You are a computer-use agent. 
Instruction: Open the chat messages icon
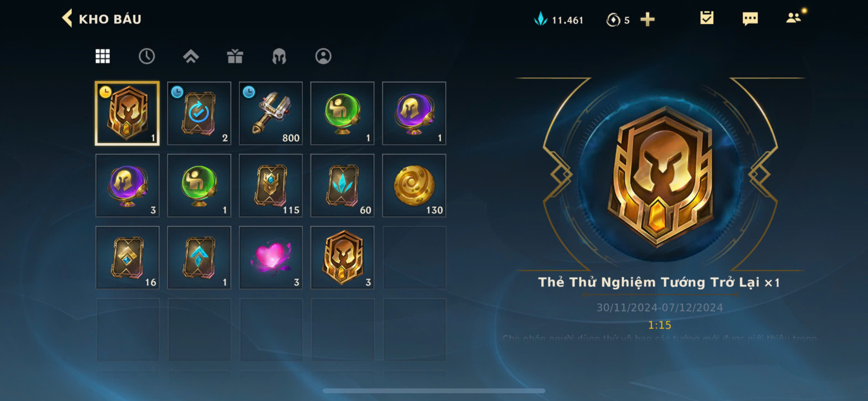(x=750, y=18)
